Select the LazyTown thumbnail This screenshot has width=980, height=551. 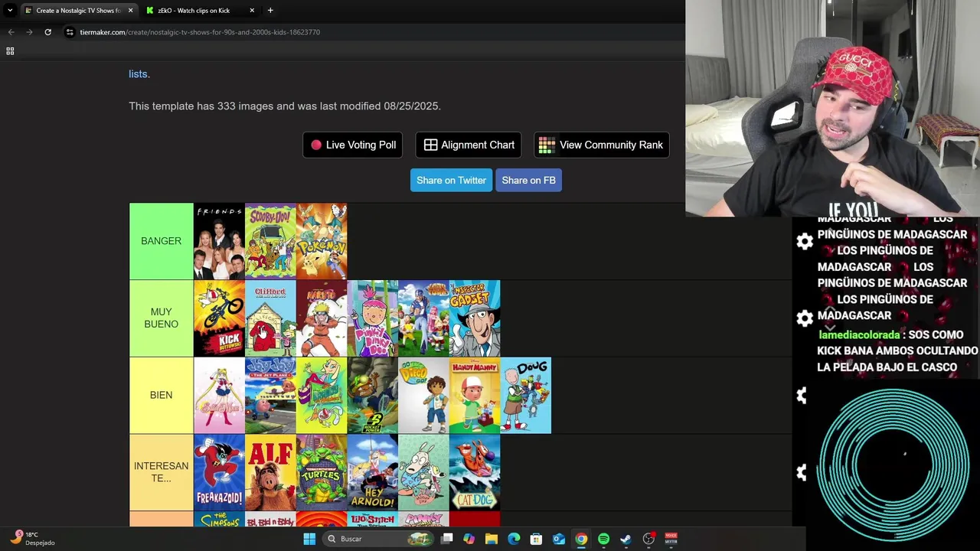coord(423,318)
